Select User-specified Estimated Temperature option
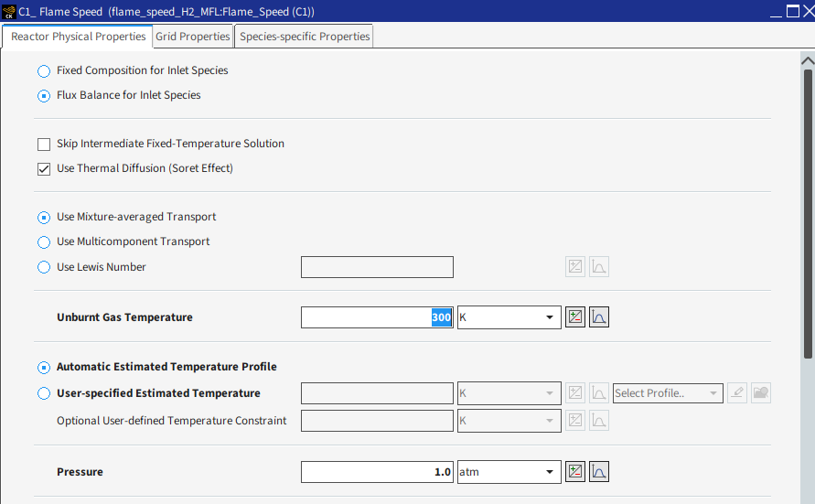815x504 pixels. (x=44, y=393)
